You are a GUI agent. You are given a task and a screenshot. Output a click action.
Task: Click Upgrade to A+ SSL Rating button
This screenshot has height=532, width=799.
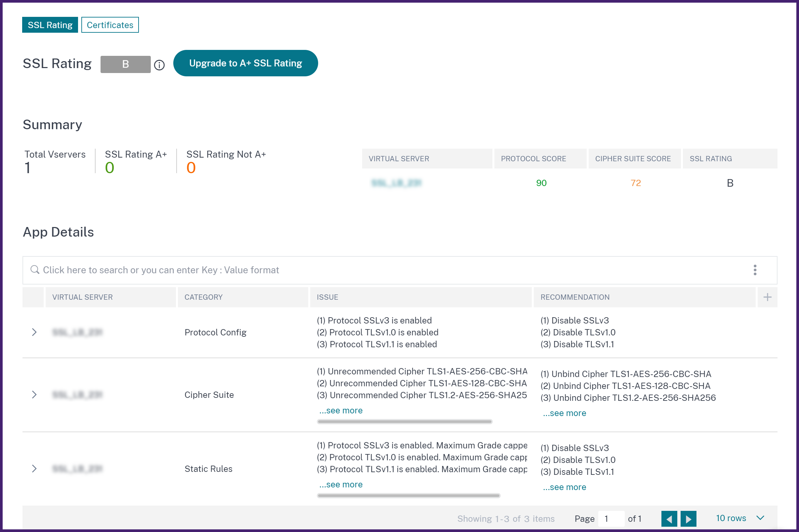click(x=245, y=63)
